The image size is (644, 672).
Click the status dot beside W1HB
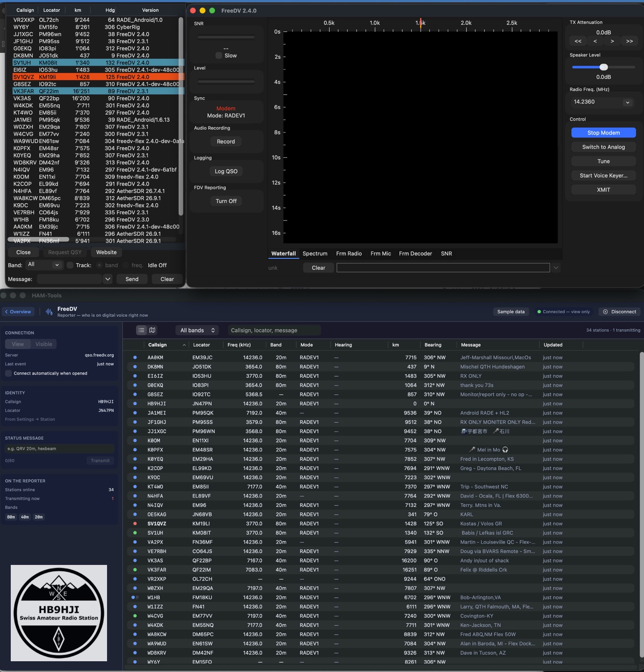click(134, 597)
